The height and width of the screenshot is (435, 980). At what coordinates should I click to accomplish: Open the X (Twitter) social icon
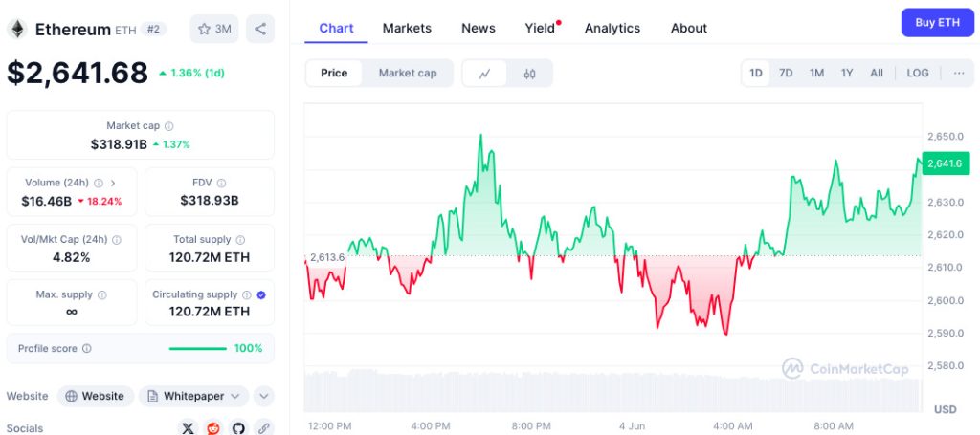(188, 427)
